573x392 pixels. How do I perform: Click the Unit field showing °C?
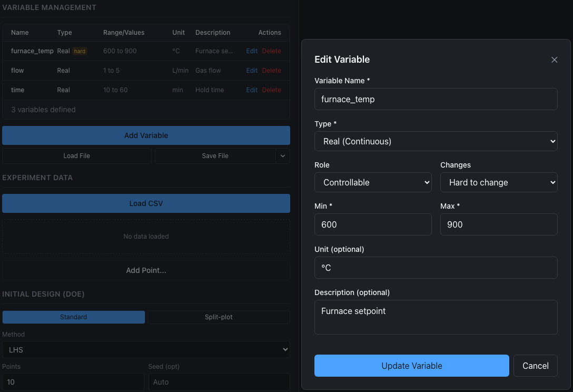click(436, 268)
